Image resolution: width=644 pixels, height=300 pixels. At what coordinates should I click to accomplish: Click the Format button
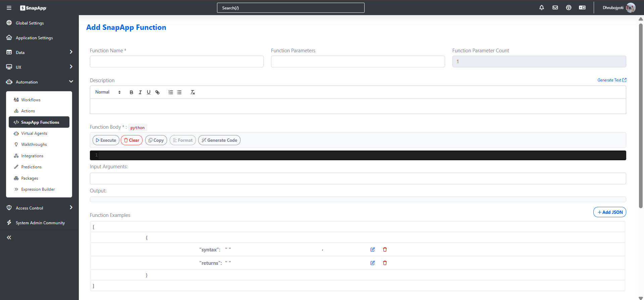(x=183, y=140)
